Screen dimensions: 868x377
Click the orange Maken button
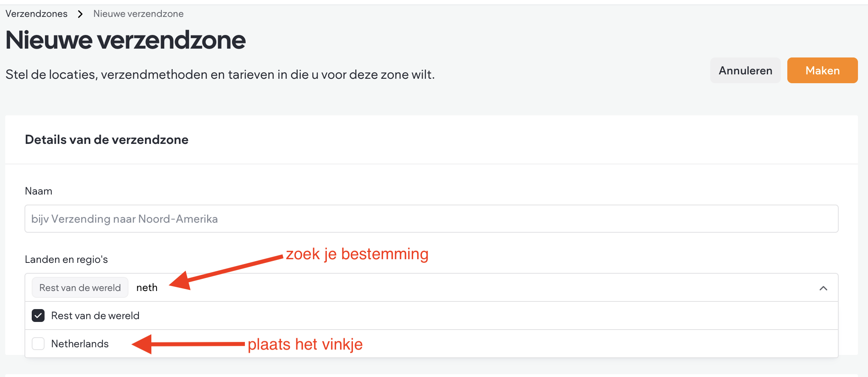pos(822,70)
